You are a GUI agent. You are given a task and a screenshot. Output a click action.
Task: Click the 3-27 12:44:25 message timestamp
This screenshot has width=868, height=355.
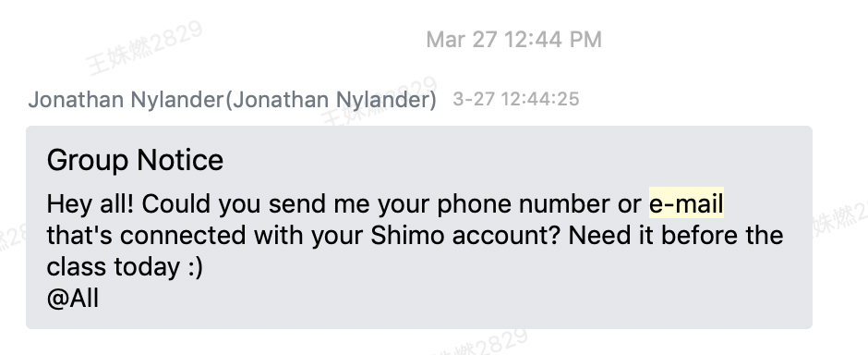516,100
